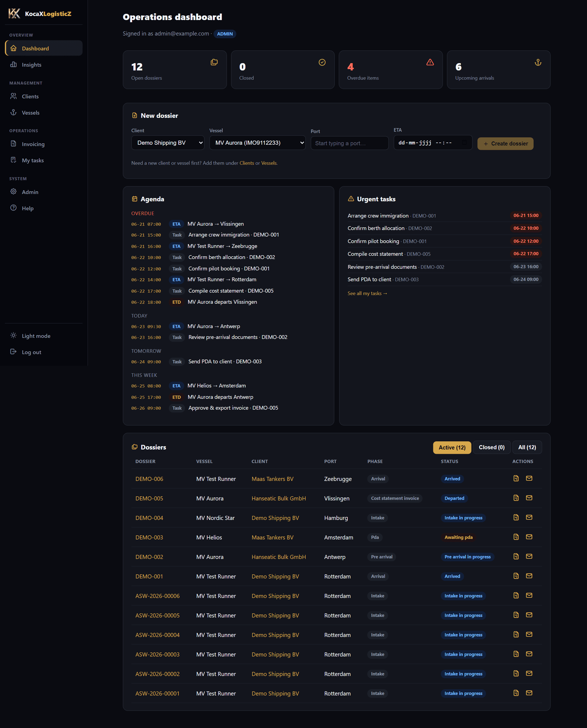587x728 pixels.
Task: Open Admin system page
Action: pos(44,192)
